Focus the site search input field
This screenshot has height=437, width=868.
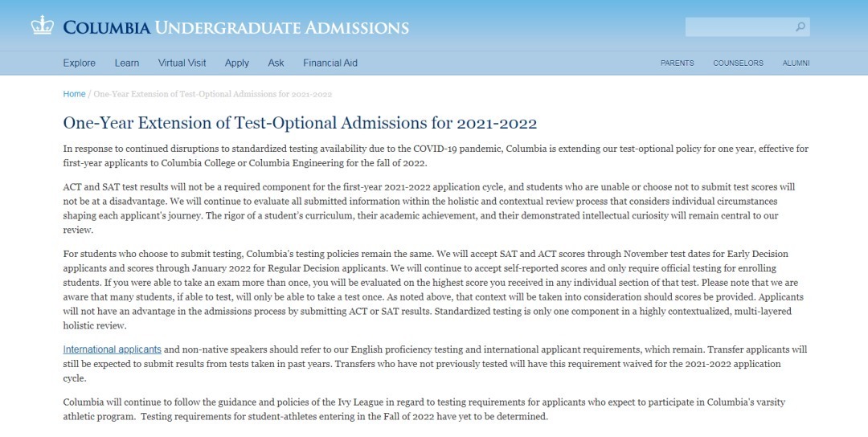tap(738, 27)
